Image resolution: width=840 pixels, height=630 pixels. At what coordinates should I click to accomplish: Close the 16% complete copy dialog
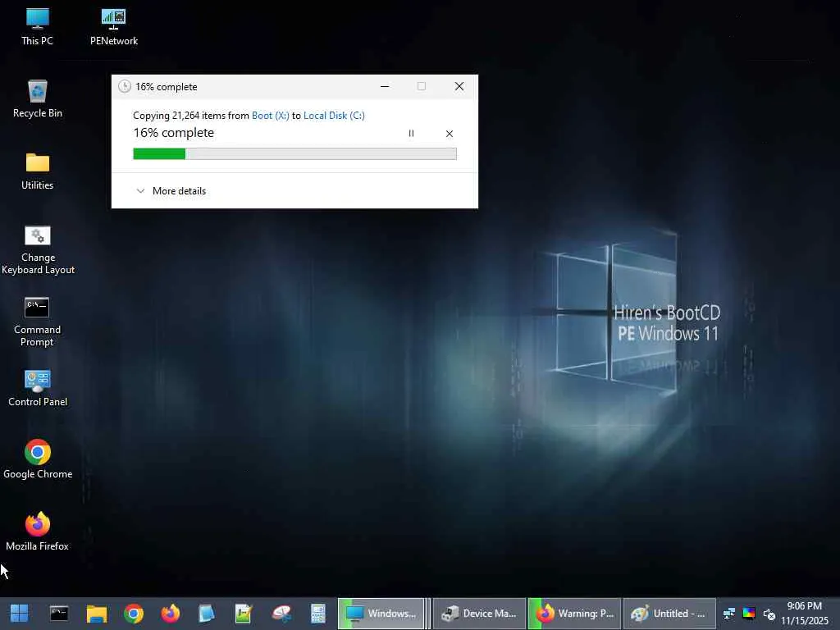click(459, 86)
